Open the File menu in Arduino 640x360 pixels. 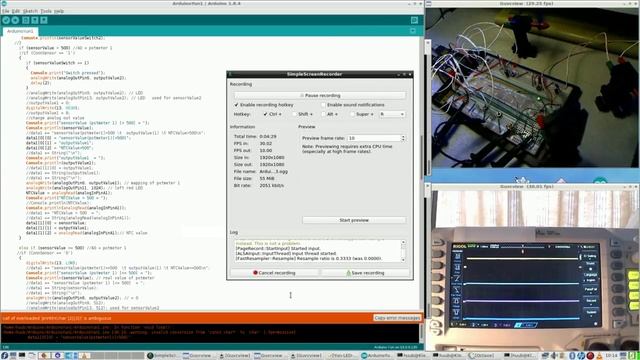pyautogui.click(x=5, y=11)
